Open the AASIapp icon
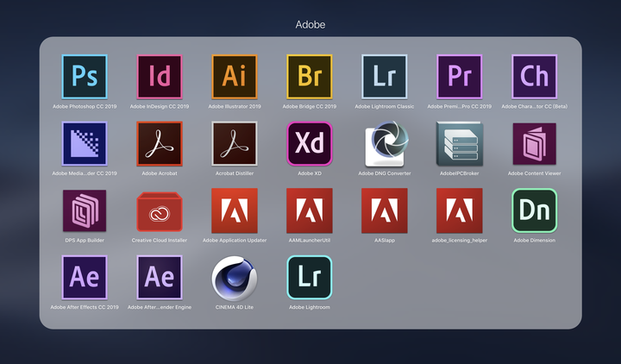 tap(384, 210)
